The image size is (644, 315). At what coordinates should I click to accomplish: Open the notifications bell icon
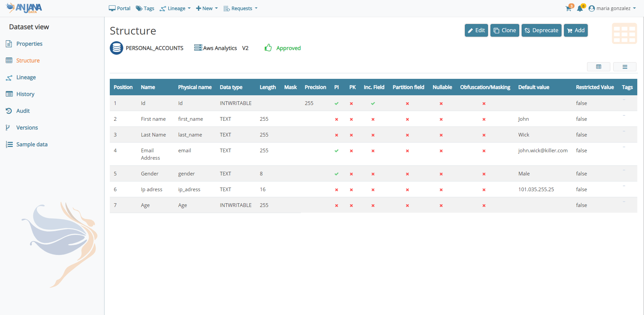tap(580, 9)
